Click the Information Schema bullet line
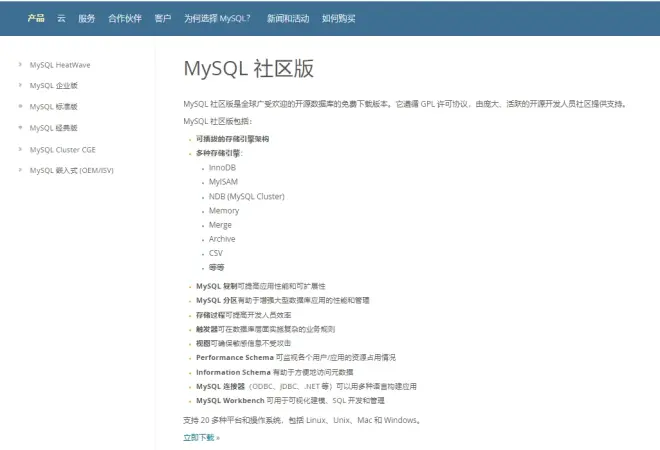This screenshot has height=450, width=660. coord(274,372)
